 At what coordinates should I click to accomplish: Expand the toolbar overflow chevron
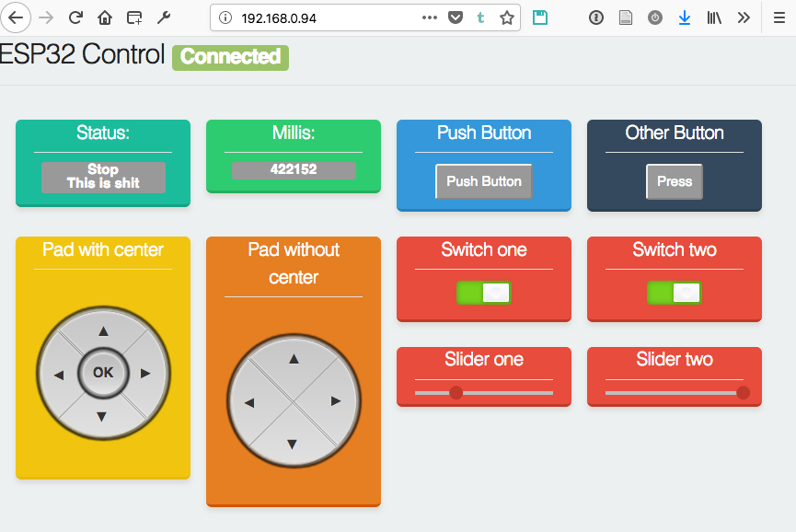click(744, 17)
